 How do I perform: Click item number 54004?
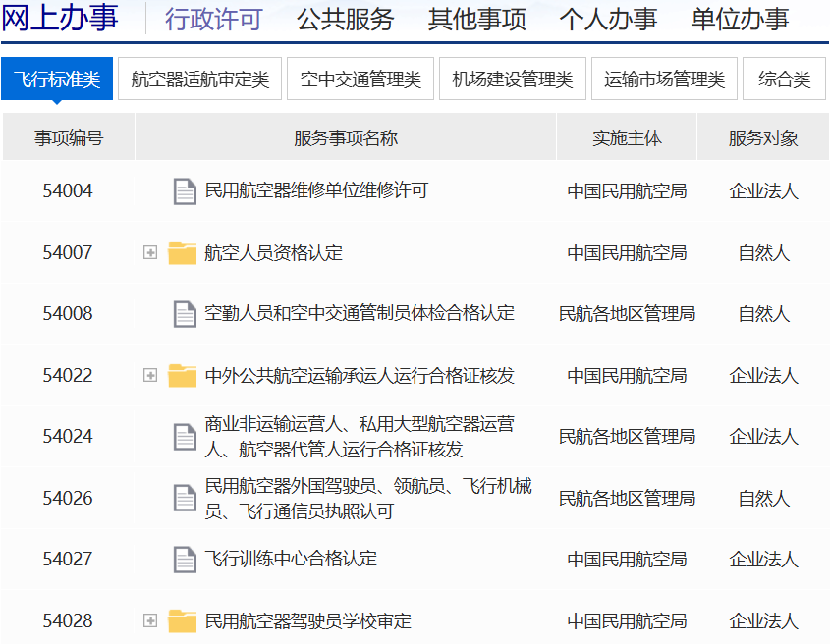point(68,191)
